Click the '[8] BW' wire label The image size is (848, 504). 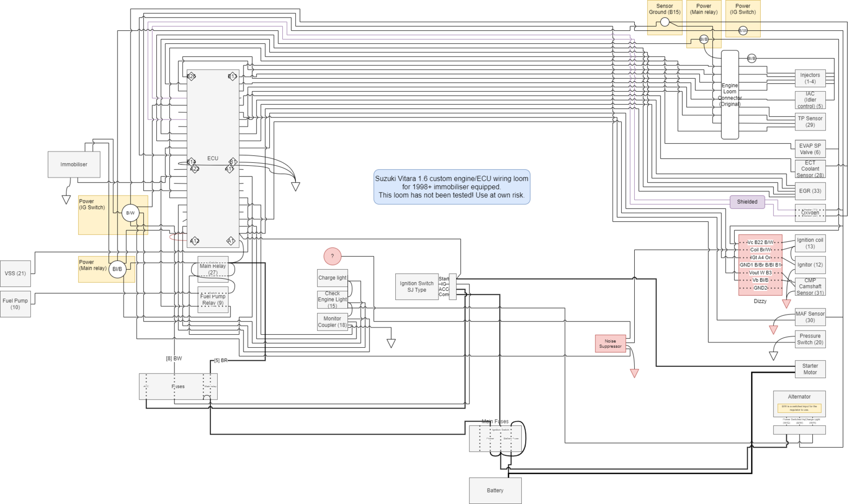point(174,359)
